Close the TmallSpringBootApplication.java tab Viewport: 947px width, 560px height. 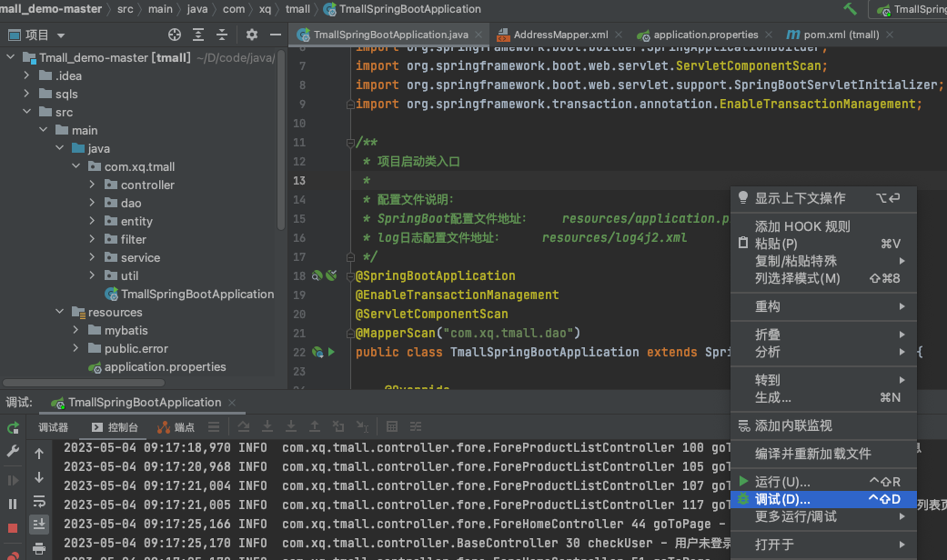tap(479, 35)
